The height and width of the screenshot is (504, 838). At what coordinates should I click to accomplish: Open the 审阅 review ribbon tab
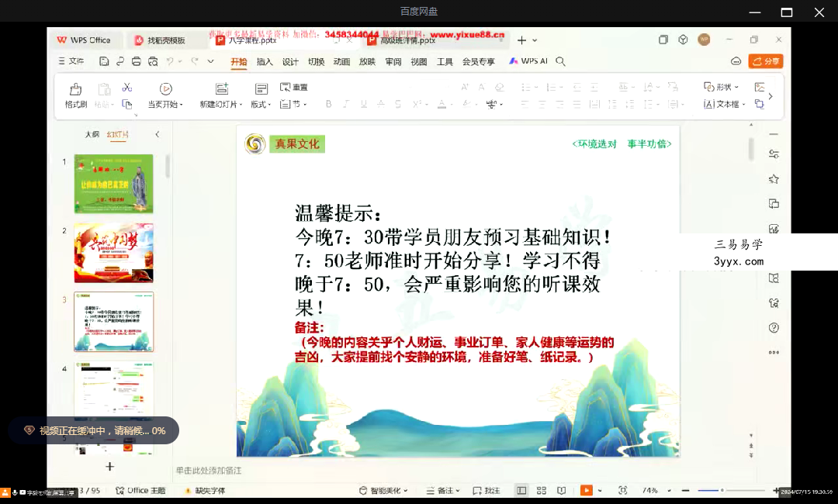pos(393,62)
